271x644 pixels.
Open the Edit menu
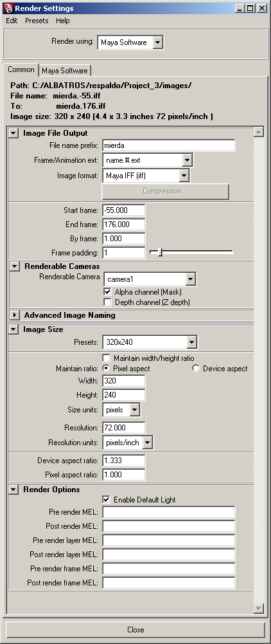coord(12,21)
